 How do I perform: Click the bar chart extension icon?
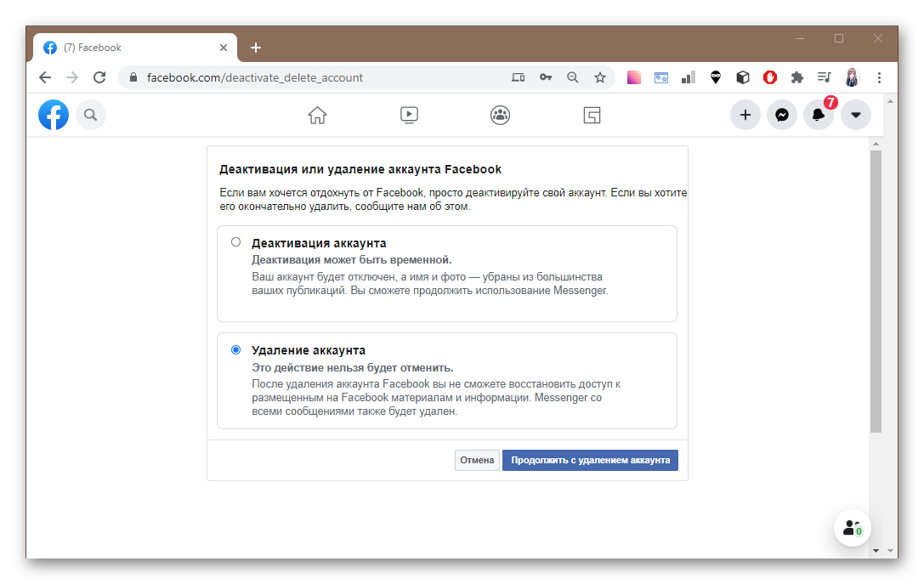pos(689,77)
